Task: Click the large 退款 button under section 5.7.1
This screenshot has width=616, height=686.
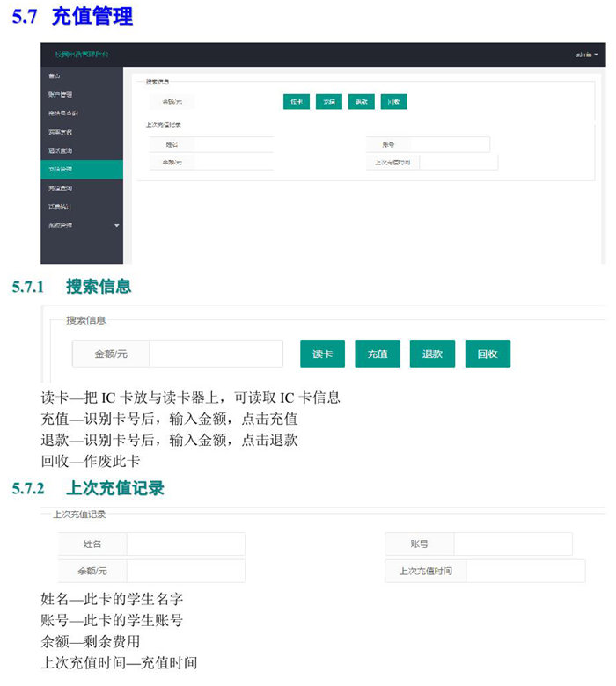Action: pyautogui.click(x=432, y=354)
